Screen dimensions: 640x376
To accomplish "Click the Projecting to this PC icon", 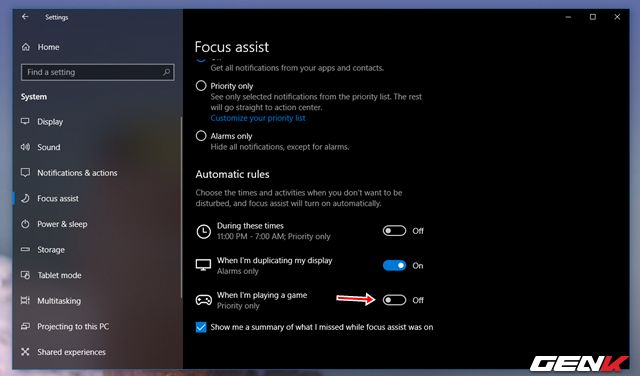I will (25, 326).
